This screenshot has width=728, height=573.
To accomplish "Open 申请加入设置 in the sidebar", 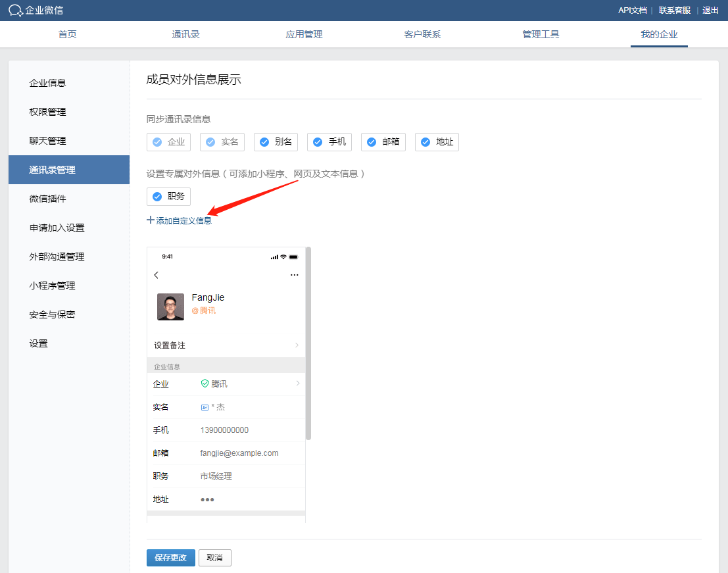I will 68,228.
